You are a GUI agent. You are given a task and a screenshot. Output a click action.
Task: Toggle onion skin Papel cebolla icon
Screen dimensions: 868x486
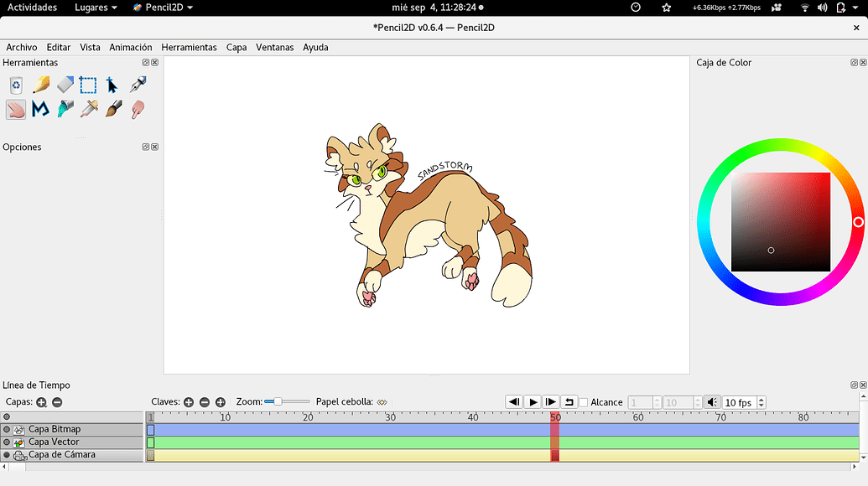pyautogui.click(x=382, y=402)
